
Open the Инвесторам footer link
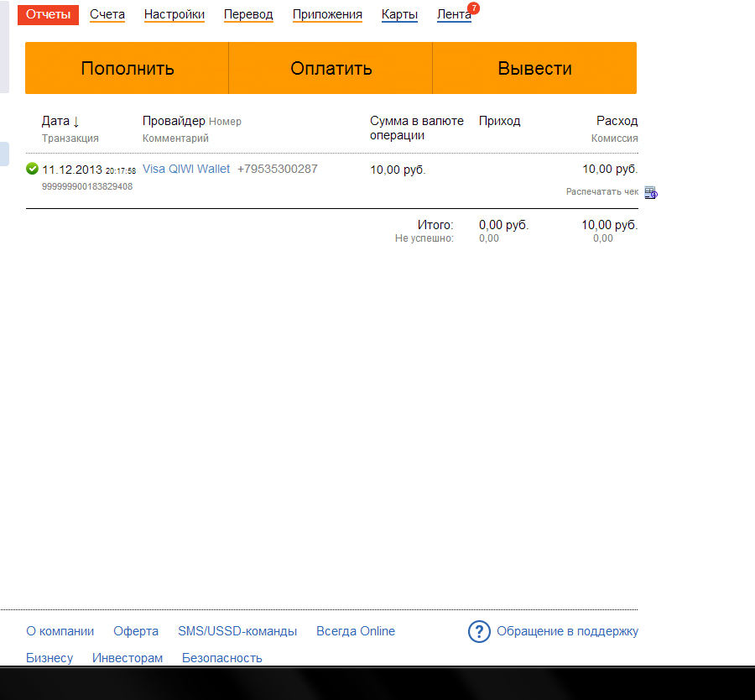click(x=128, y=658)
